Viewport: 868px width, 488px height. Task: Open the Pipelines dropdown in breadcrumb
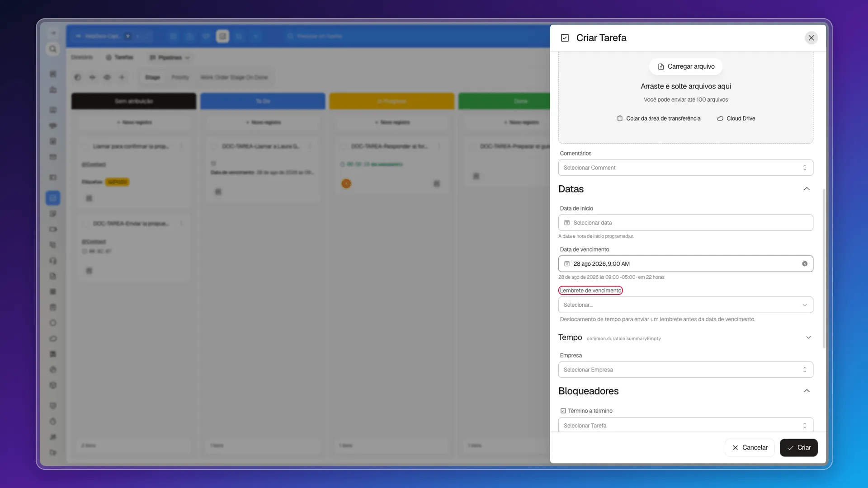pyautogui.click(x=170, y=57)
